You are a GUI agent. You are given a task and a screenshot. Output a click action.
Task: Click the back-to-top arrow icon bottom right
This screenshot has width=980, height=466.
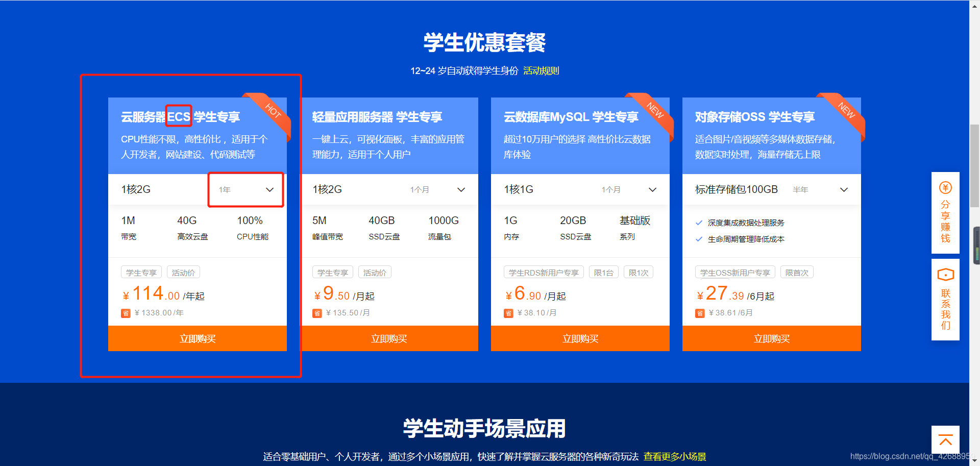[x=945, y=440]
